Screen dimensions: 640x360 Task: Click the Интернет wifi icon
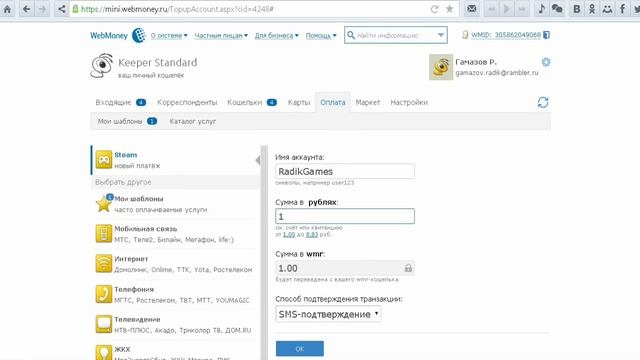104,264
